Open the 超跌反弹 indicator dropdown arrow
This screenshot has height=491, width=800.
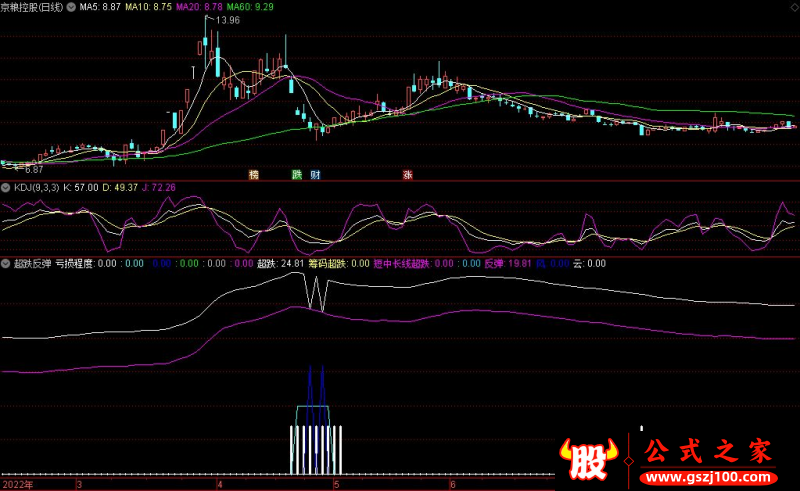[6, 264]
